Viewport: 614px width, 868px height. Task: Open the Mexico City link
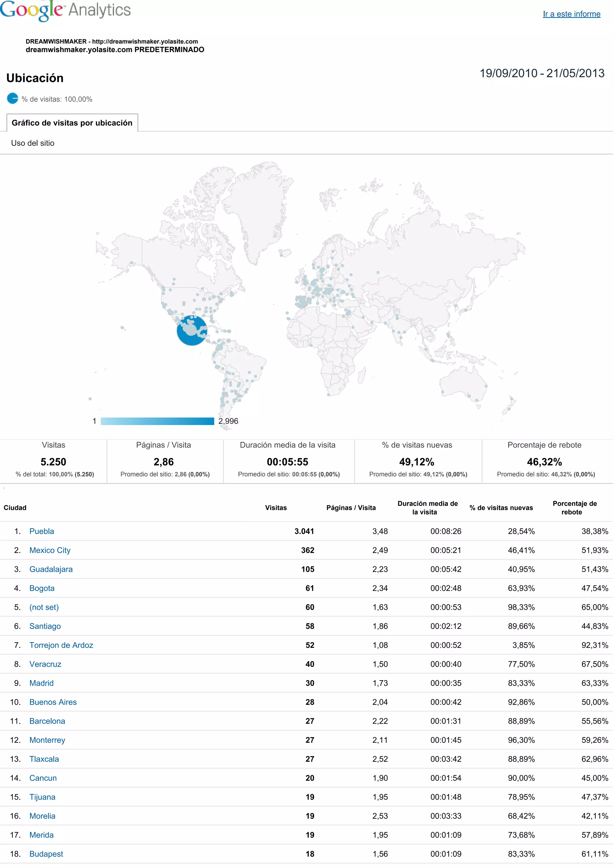tap(50, 550)
